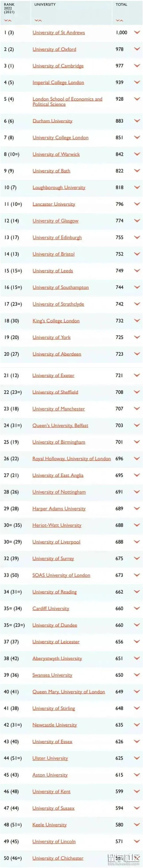
Task: Open Queen's University, Belfast link
Action: tap(60, 426)
